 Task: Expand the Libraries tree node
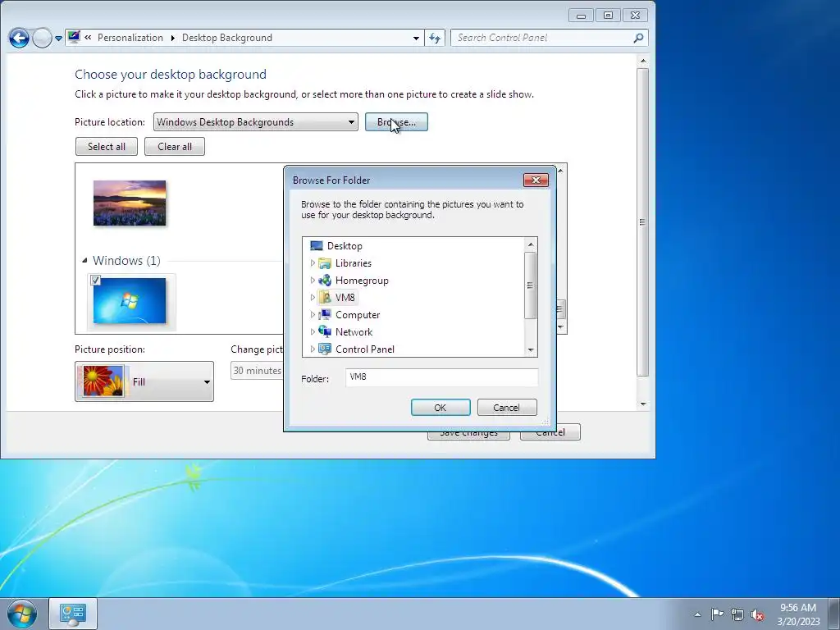point(313,263)
